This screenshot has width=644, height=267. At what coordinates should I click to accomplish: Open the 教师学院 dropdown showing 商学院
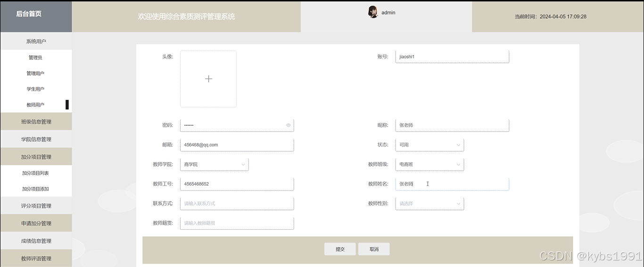(215, 164)
